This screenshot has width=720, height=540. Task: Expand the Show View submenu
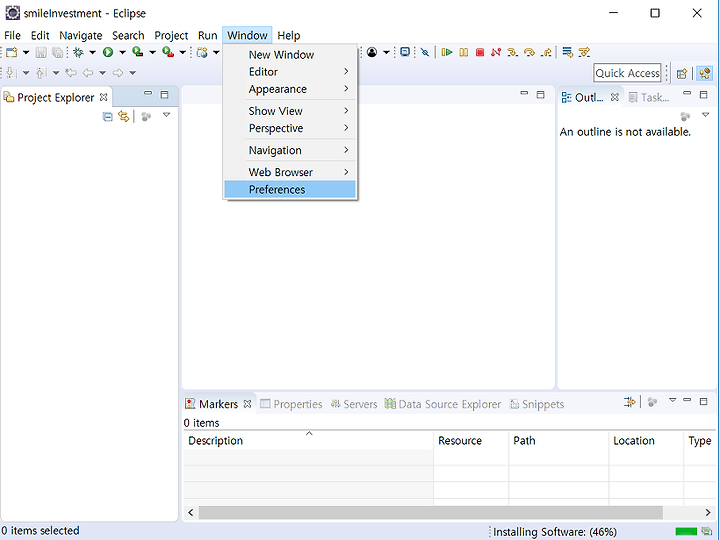(290, 111)
